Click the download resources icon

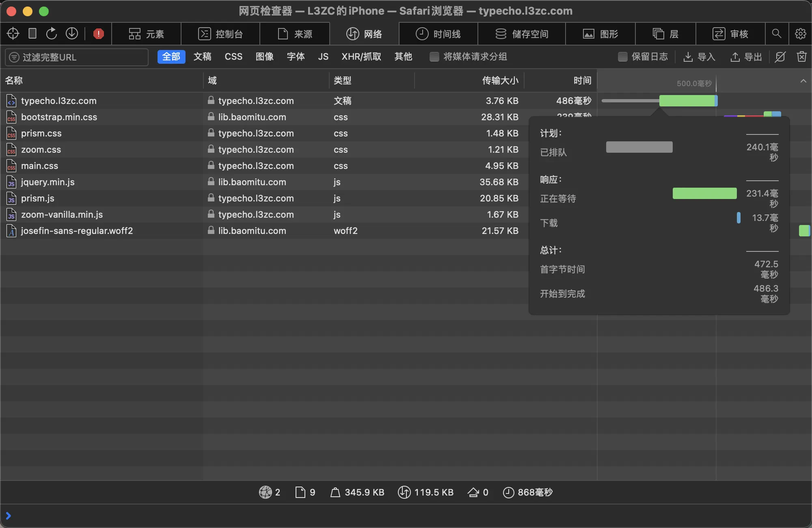pyautogui.click(x=72, y=33)
